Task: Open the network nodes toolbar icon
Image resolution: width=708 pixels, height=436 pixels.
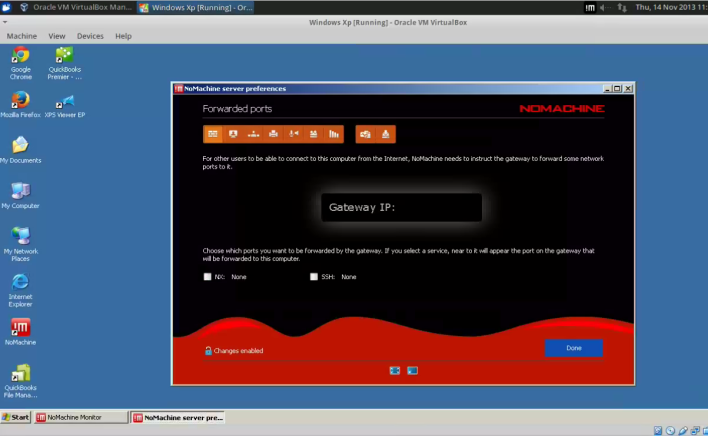Action: coord(253,134)
